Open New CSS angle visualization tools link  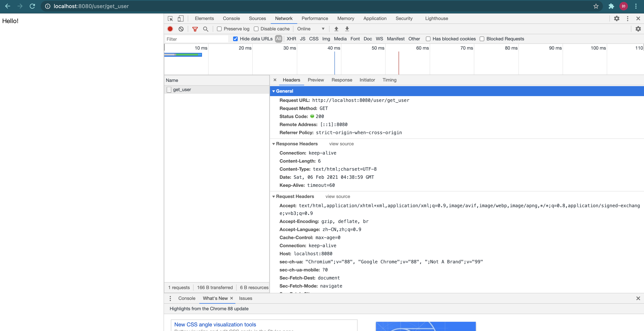(215, 324)
